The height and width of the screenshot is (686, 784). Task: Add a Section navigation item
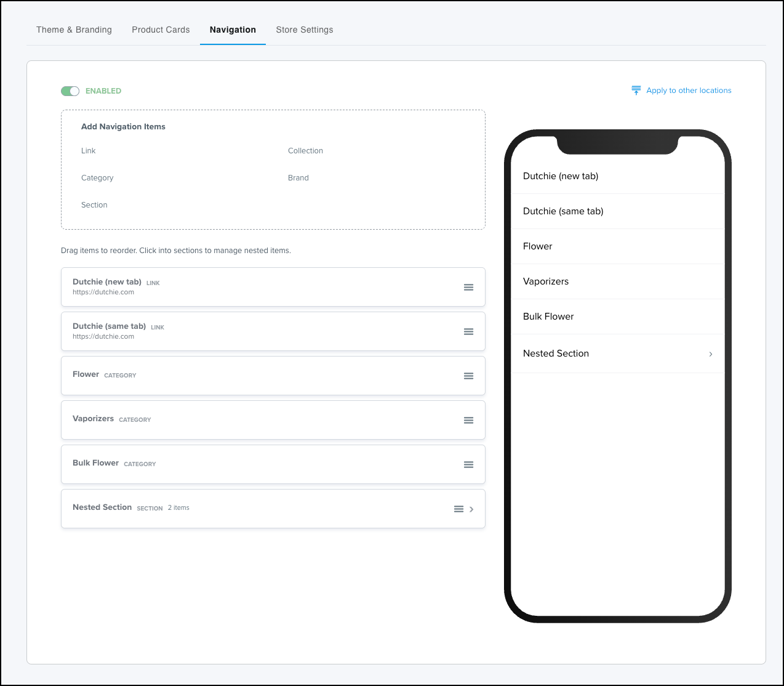(94, 205)
